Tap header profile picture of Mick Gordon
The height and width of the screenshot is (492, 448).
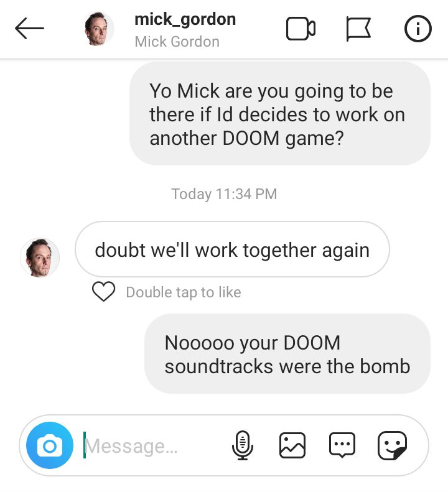(99, 29)
